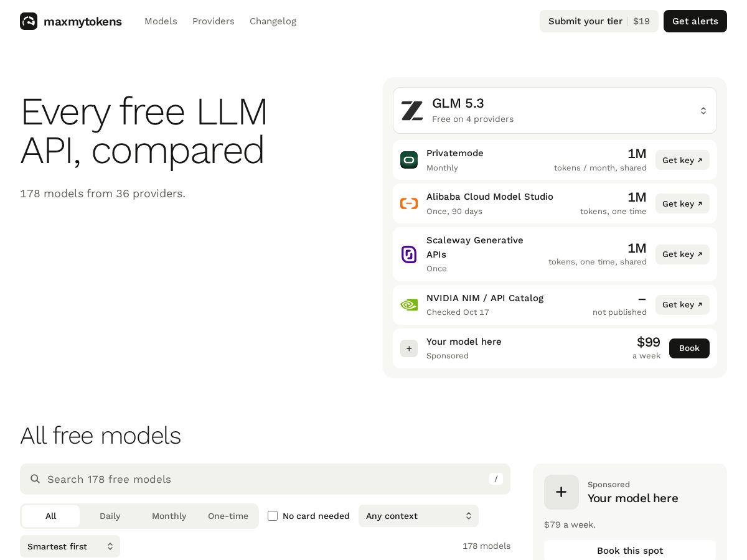Click 'Free on 4 providers' text

tap(473, 119)
